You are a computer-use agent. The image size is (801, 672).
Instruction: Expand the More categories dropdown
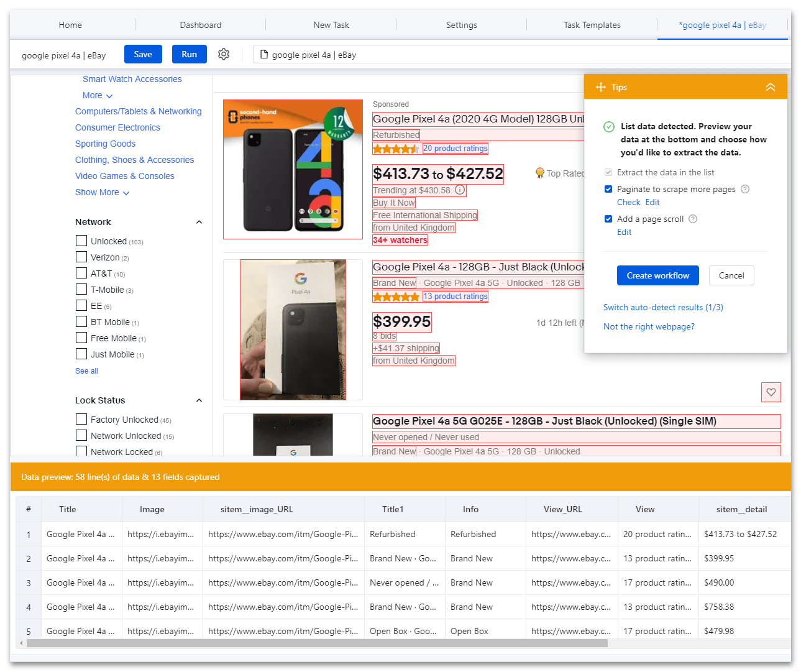tap(98, 95)
